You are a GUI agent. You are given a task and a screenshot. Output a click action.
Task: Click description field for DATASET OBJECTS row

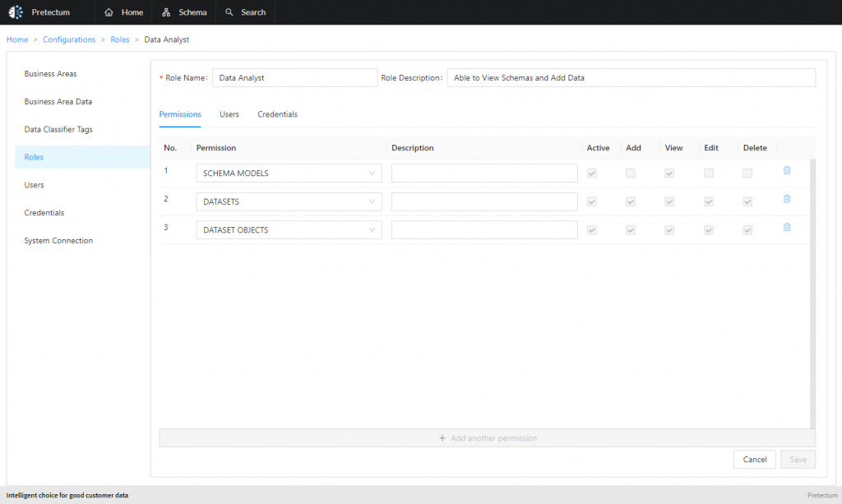[x=484, y=229]
